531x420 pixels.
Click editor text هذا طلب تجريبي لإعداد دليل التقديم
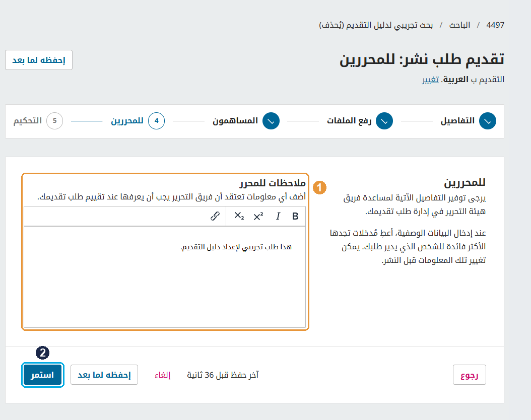(x=236, y=247)
